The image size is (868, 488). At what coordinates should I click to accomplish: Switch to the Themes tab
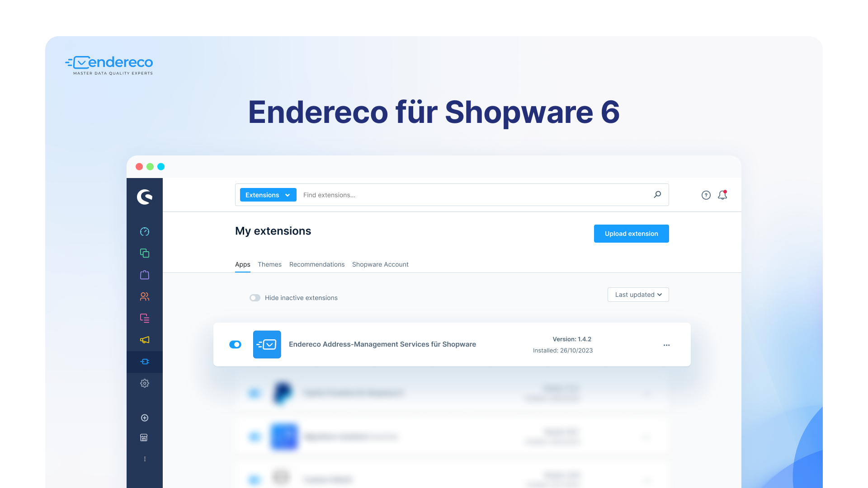(269, 264)
